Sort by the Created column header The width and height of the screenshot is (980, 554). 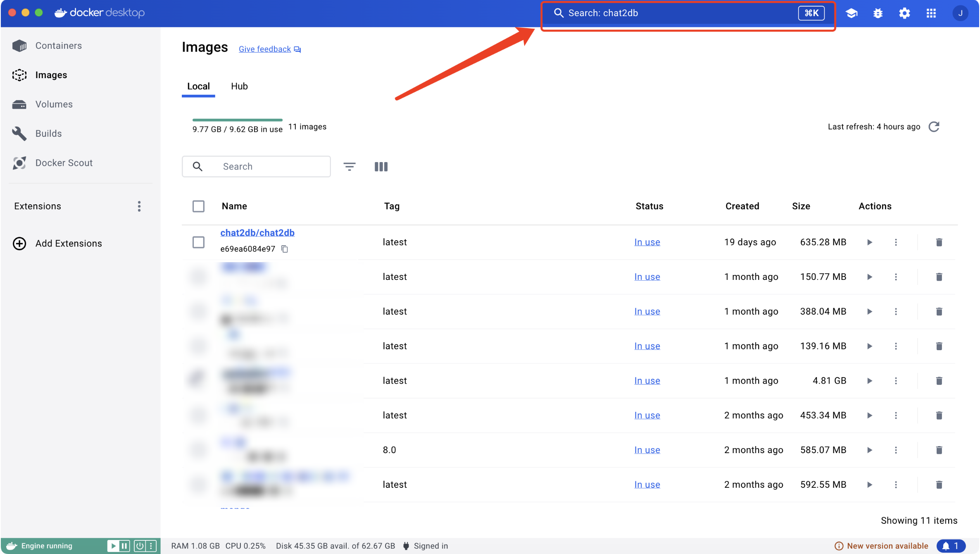(742, 206)
